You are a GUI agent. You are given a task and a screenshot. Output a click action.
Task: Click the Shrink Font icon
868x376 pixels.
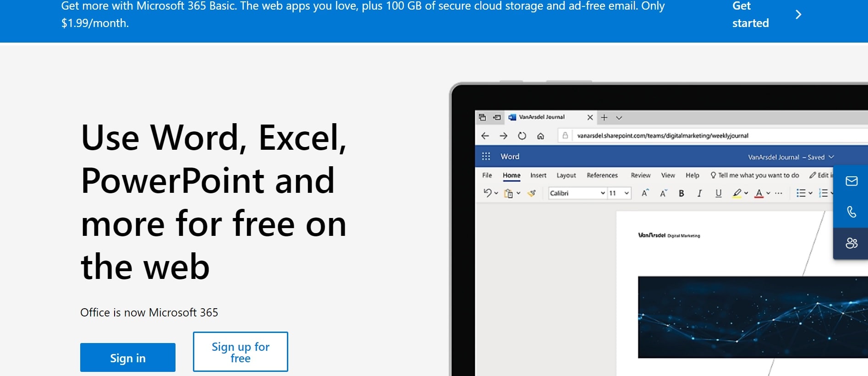(x=663, y=193)
